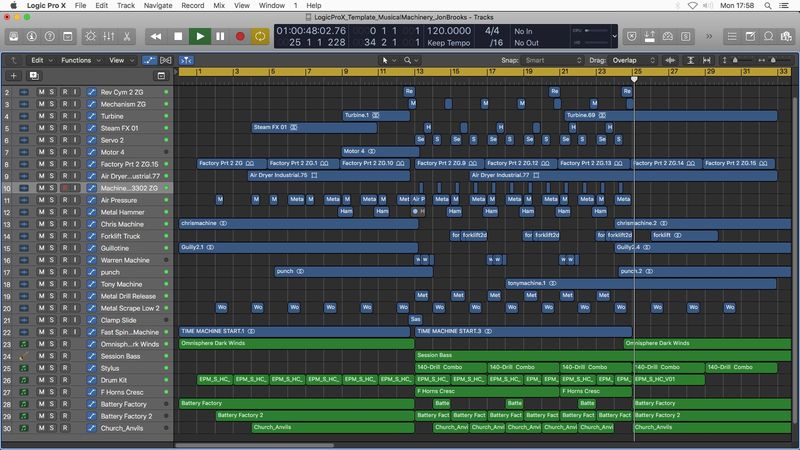
Task: Open the Snap Smart popup
Action: (553, 60)
